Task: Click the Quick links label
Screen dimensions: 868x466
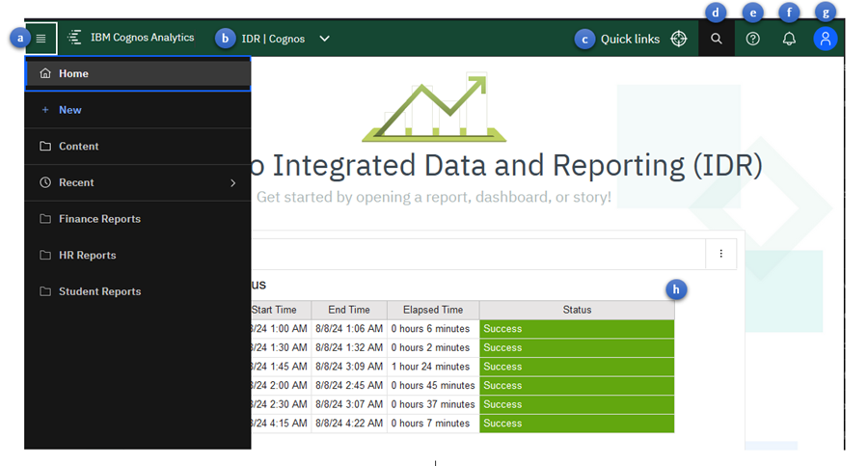Action: click(630, 40)
